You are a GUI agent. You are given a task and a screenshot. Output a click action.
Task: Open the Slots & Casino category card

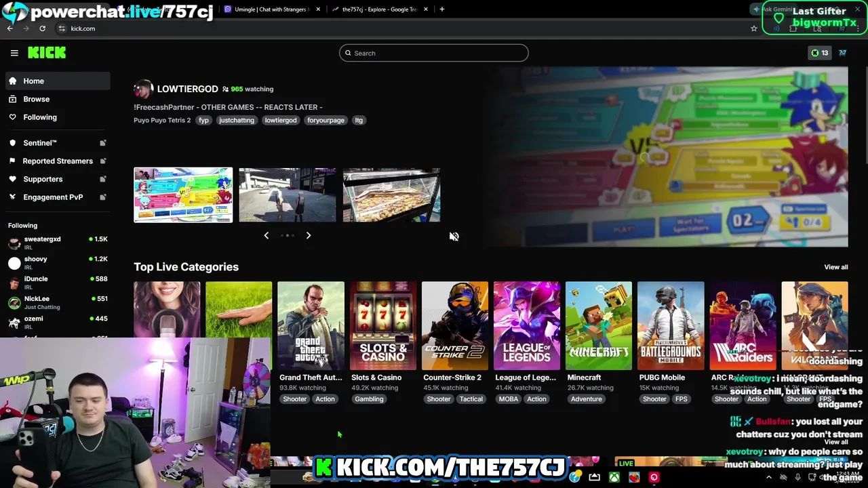[x=382, y=326]
